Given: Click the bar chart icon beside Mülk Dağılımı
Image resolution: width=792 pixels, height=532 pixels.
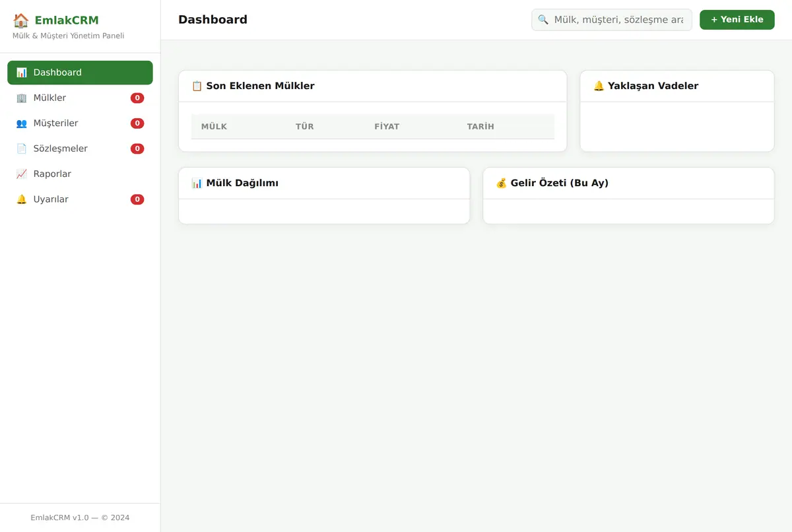Looking at the screenshot, I should pos(197,183).
